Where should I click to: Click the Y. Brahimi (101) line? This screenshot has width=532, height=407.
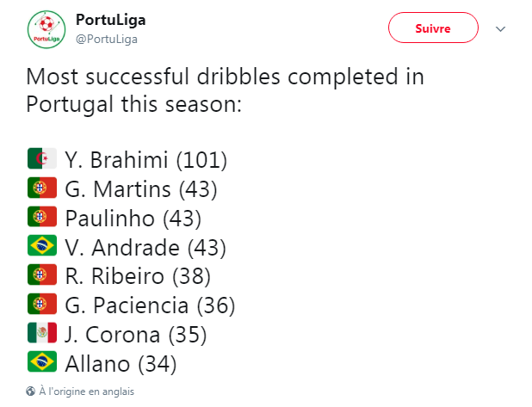pos(145,159)
